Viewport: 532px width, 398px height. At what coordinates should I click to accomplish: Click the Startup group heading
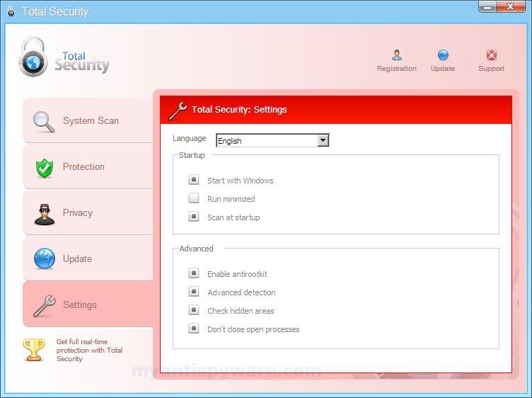tap(192, 155)
